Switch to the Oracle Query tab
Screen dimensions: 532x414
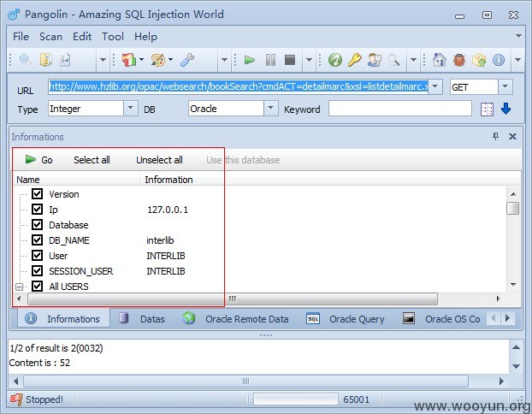(x=345, y=319)
